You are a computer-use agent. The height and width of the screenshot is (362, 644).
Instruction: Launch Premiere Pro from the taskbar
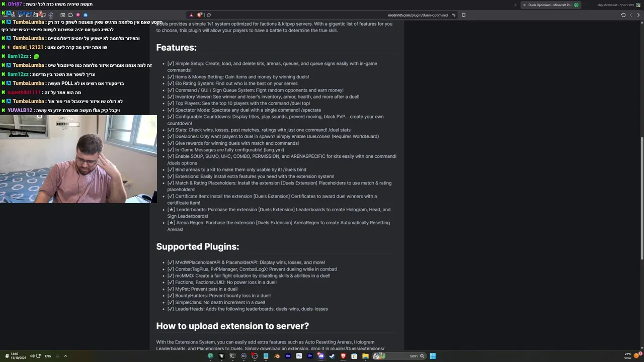310,356
